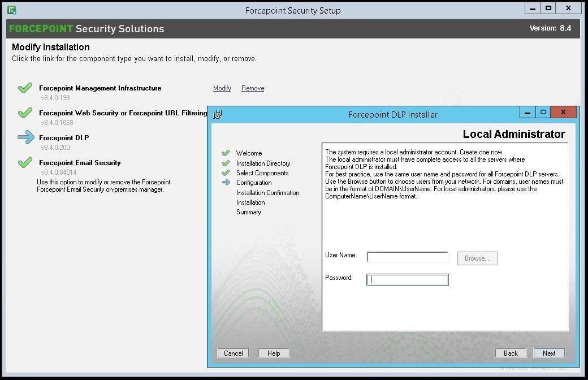Click the Forcepoint logo icon in the title bar
Image resolution: width=588 pixels, height=380 pixels.
pyautogui.click(x=12, y=8)
